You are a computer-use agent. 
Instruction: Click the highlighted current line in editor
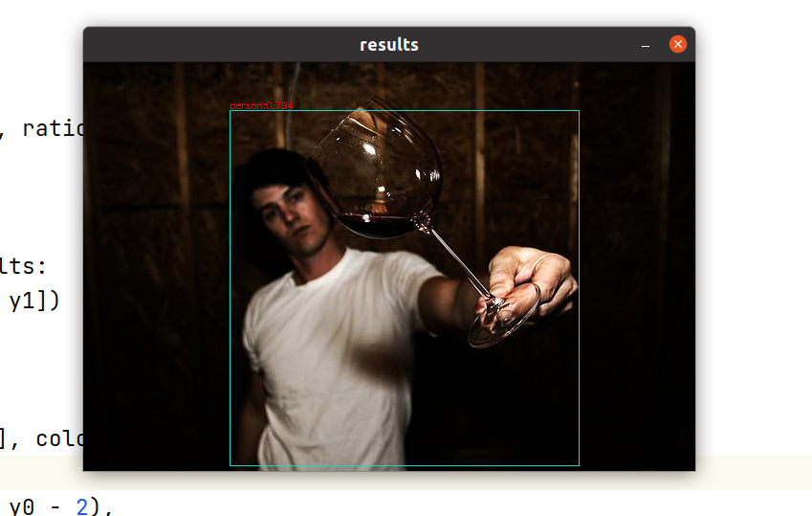pos(746,471)
